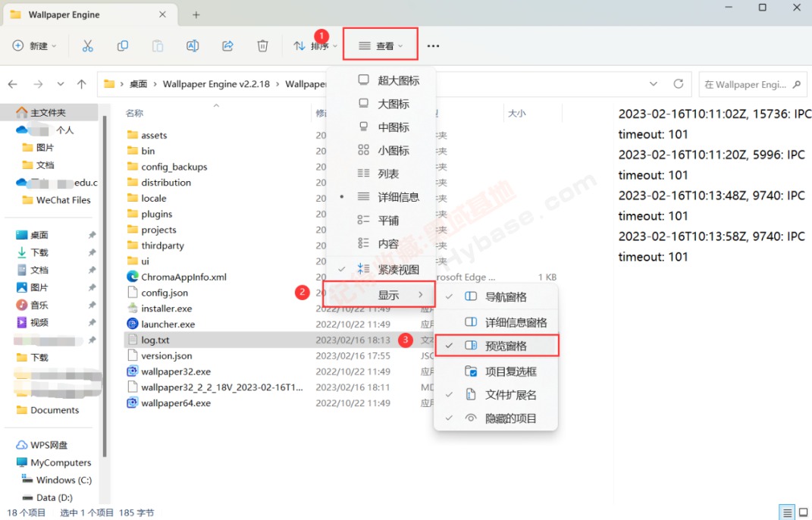Image resolution: width=812 pixels, height=520 pixels.
Task: Open MyComputers in navigation pane
Action: [x=54, y=462]
